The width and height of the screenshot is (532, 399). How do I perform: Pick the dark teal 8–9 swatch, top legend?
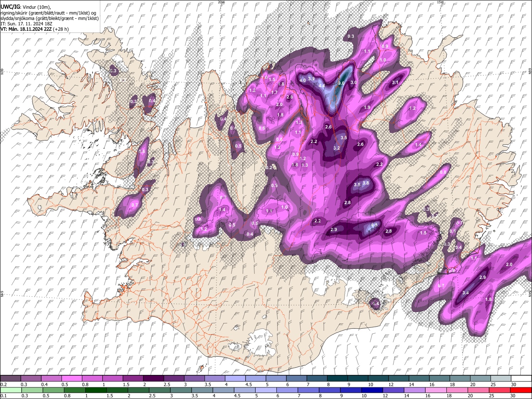click(x=337, y=379)
